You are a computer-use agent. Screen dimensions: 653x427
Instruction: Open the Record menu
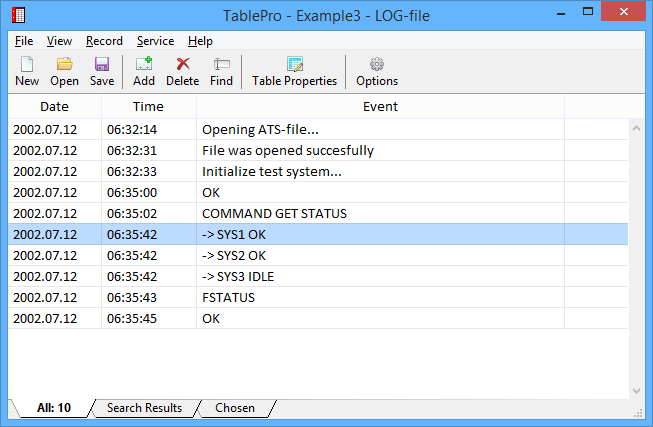tap(104, 41)
